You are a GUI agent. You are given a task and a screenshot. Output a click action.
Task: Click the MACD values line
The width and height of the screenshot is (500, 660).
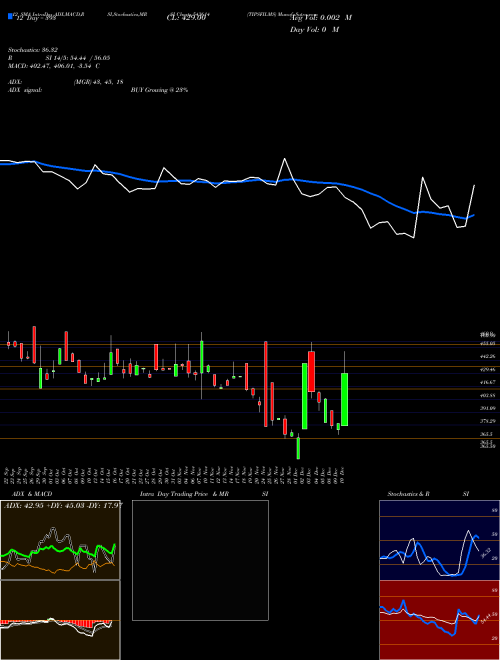click(54, 66)
